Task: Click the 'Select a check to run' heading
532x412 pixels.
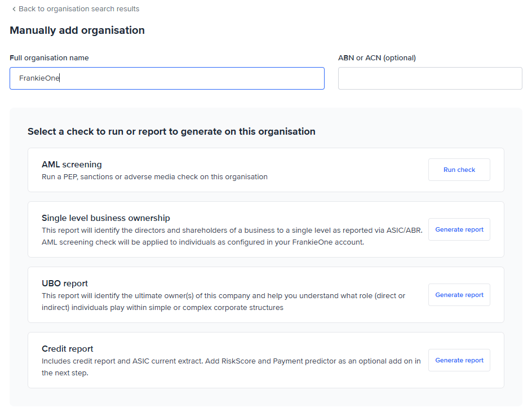Action: (x=171, y=131)
